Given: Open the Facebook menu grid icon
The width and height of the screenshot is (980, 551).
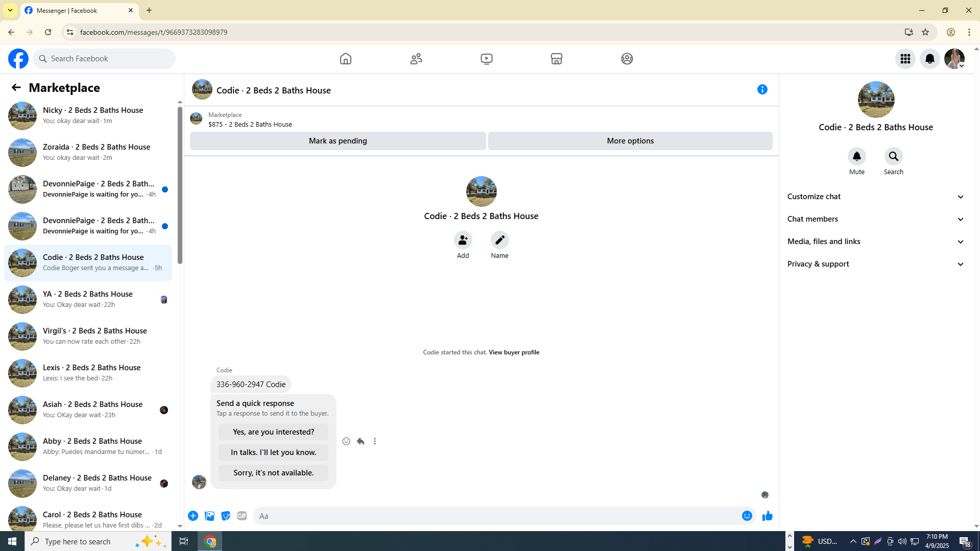Looking at the screenshot, I should (x=905, y=59).
